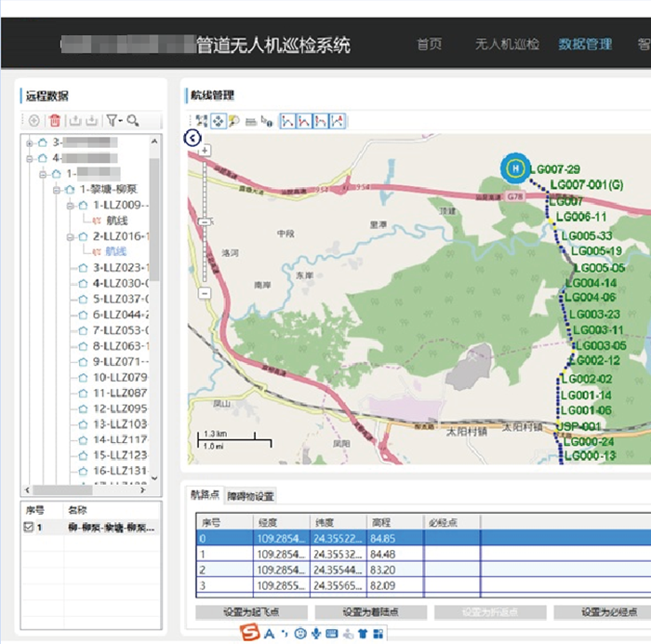The width and height of the screenshot is (651, 644).
Task: Click the measure ruler tool icon
Action: 250,121
